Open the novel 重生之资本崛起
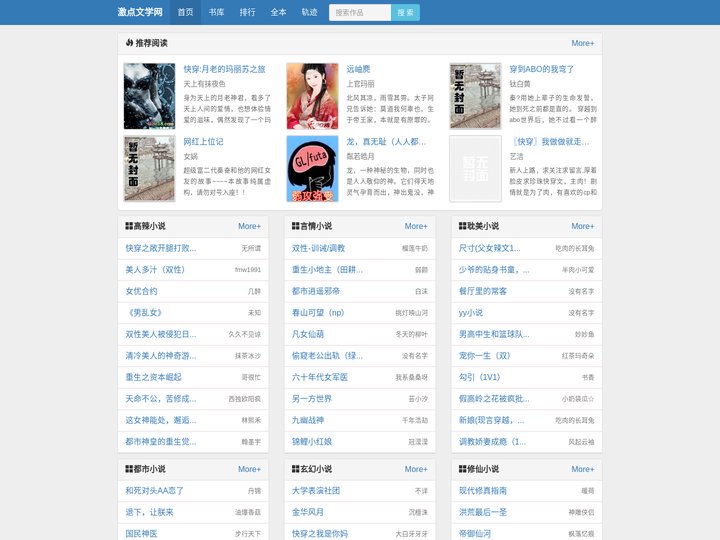The width and height of the screenshot is (720, 540). 153,377
